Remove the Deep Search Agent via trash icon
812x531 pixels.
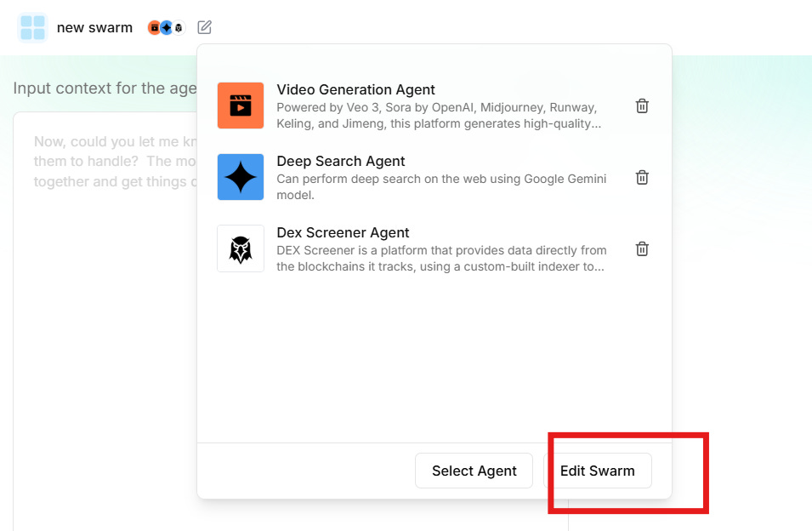[642, 177]
